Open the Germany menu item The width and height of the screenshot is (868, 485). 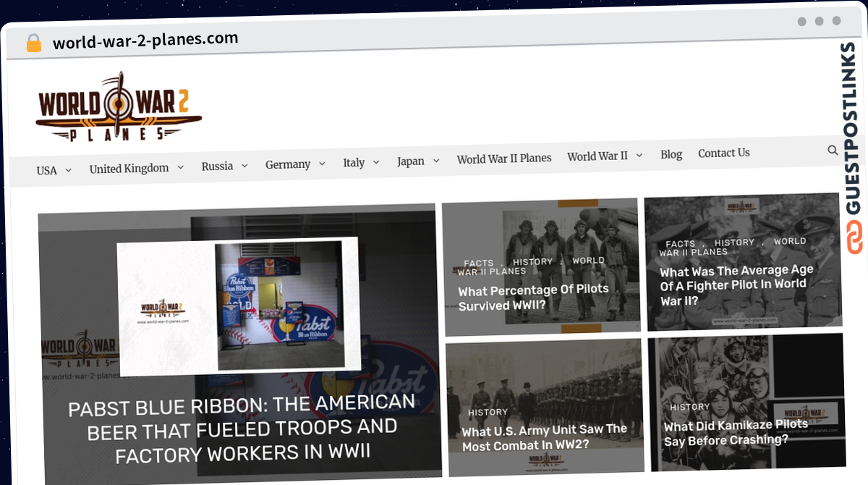click(x=288, y=164)
